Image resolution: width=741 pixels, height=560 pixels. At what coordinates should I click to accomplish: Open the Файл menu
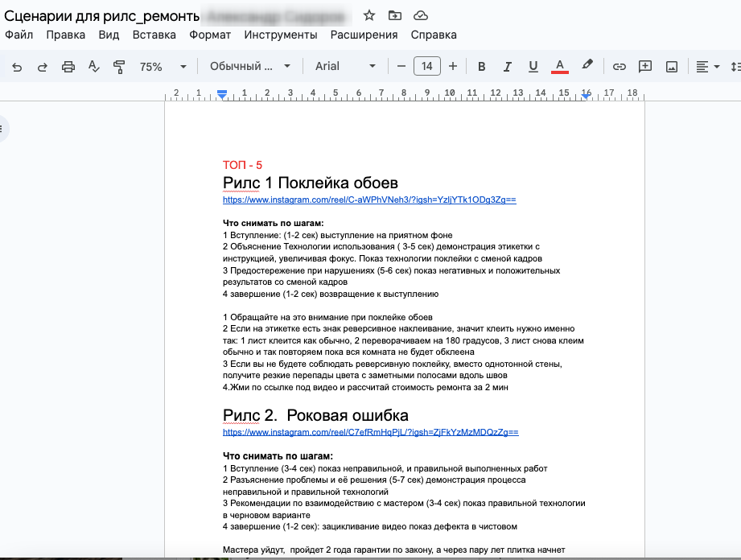(19, 35)
